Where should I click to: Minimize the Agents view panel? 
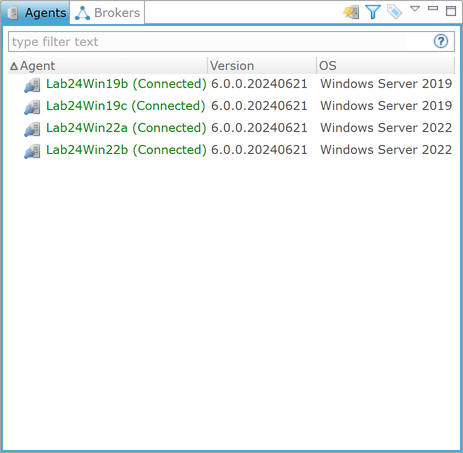[x=433, y=8]
